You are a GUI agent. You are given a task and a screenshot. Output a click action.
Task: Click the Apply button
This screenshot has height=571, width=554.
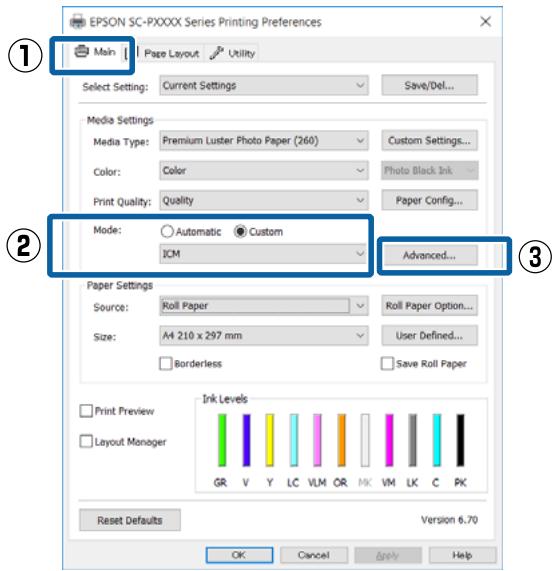click(x=388, y=555)
